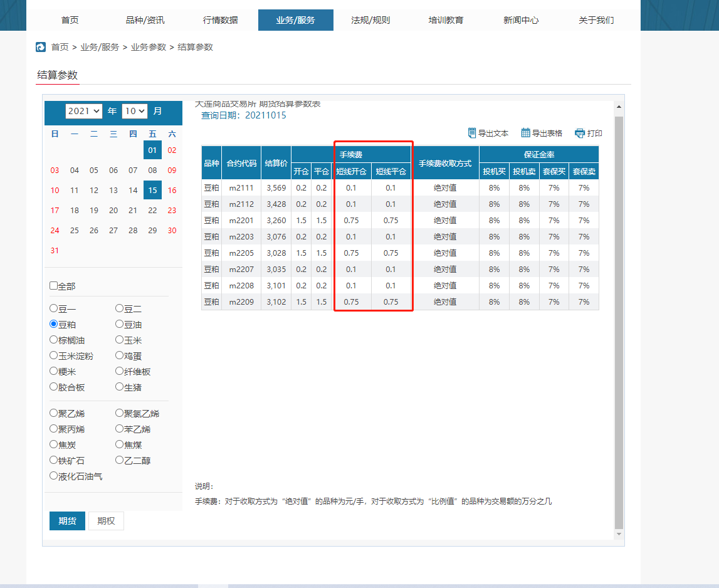Switch to the 期权 tab
Image resolution: width=719 pixels, height=588 pixels.
[x=106, y=521]
